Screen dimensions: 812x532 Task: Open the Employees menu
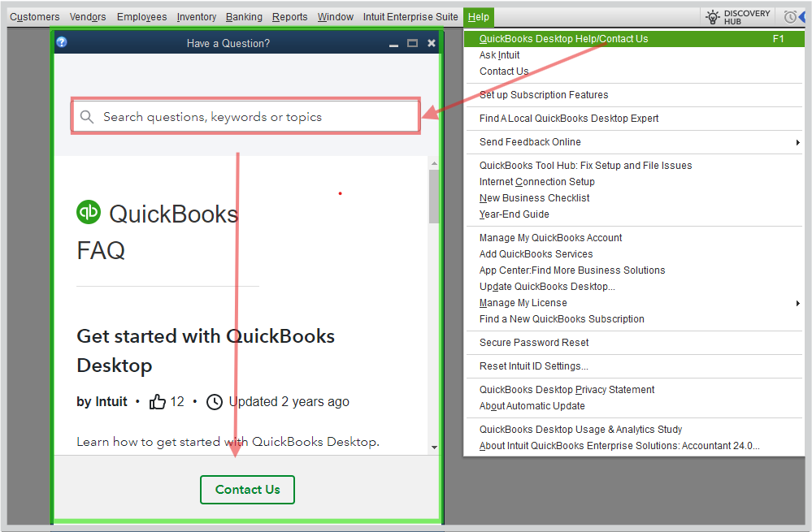click(142, 17)
